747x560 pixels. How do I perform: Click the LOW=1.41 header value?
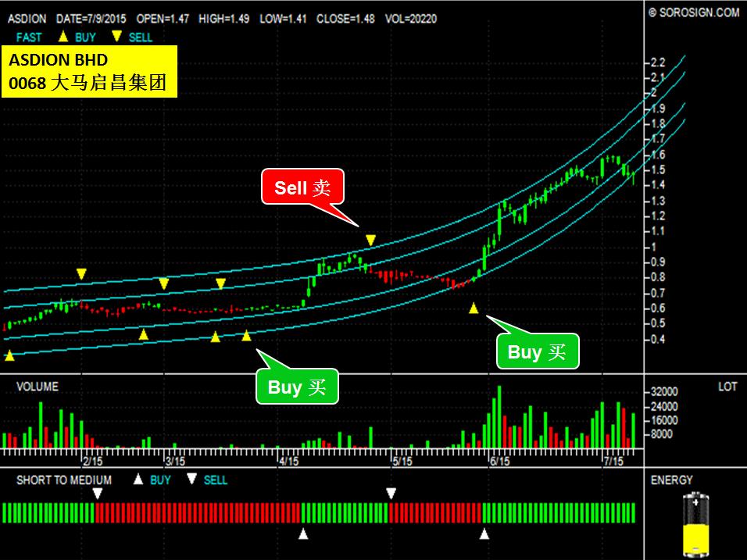click(283, 19)
